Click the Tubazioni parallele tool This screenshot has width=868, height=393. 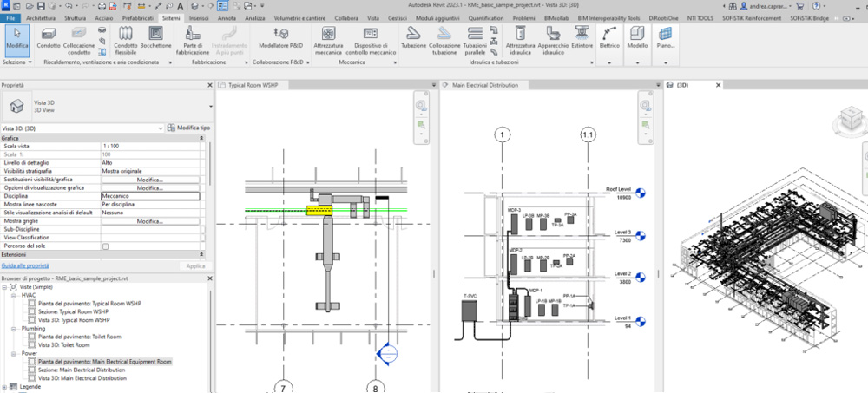click(x=475, y=41)
